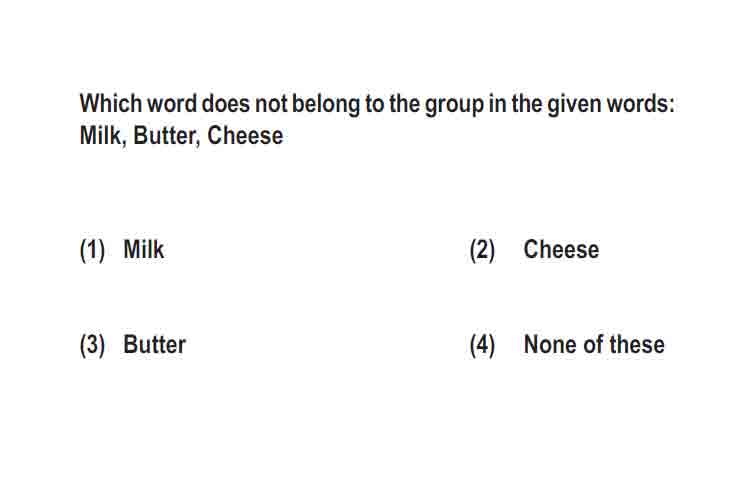Click the word not in the question
This screenshot has height=500, width=750.
(271, 104)
